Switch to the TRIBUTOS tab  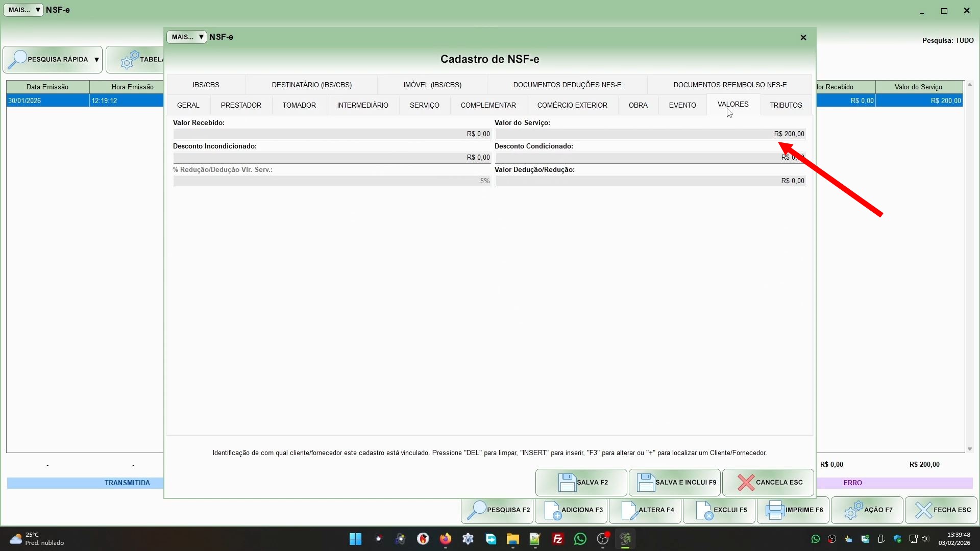pyautogui.click(x=786, y=105)
